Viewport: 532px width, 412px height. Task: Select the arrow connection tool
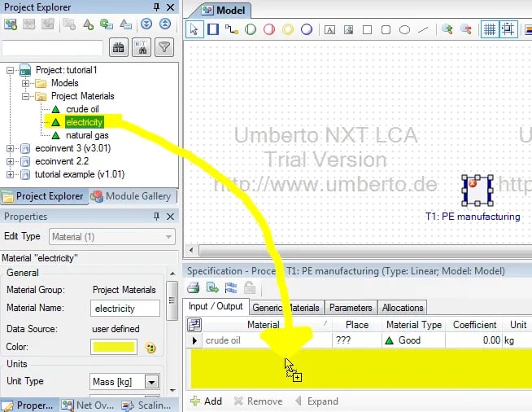tap(232, 29)
